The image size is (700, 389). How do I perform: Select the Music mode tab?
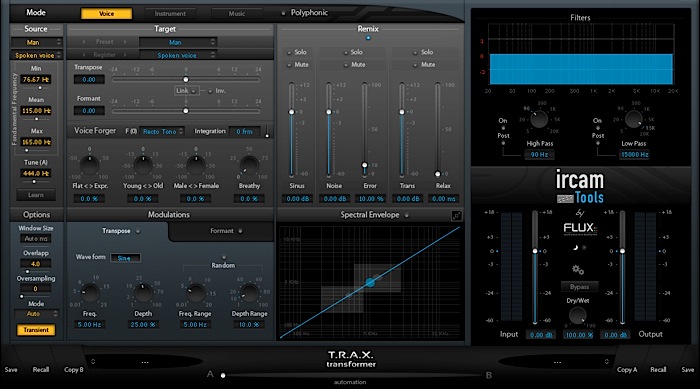(237, 13)
